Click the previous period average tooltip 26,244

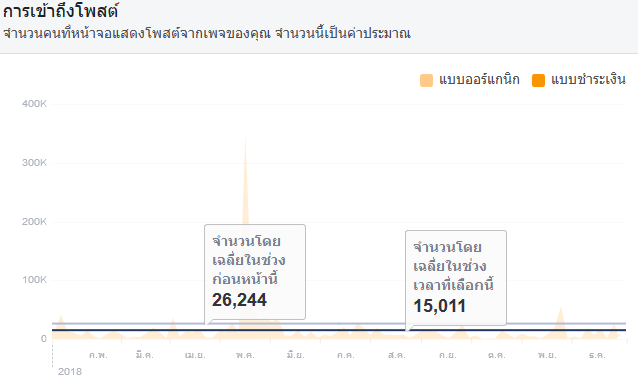[255, 272]
